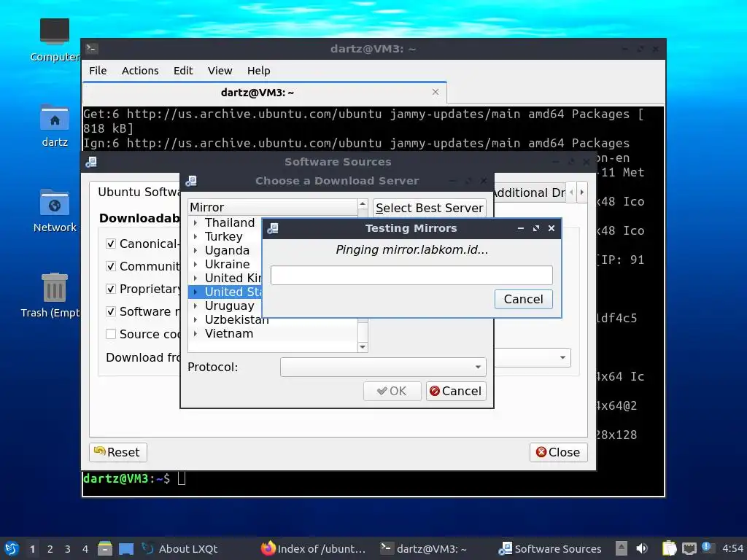Expand the Turkey mirror list
Screen dimensions: 747x560
point(196,237)
